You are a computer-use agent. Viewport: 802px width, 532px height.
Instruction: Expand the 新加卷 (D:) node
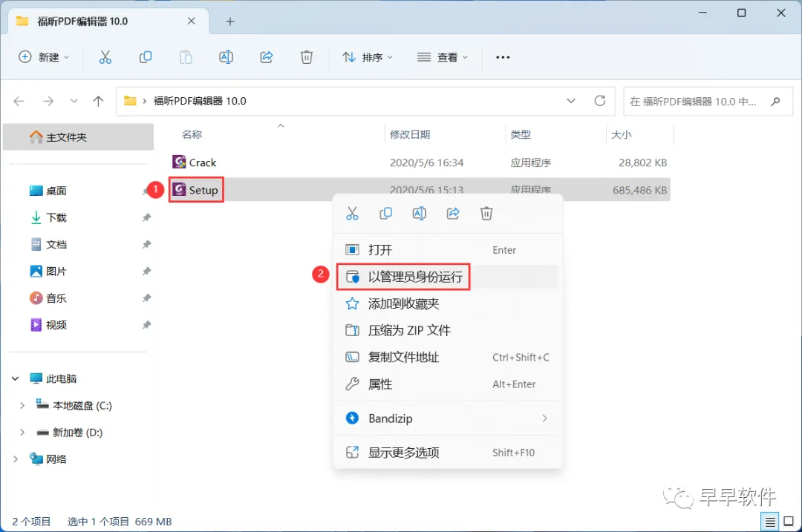pyautogui.click(x=22, y=433)
